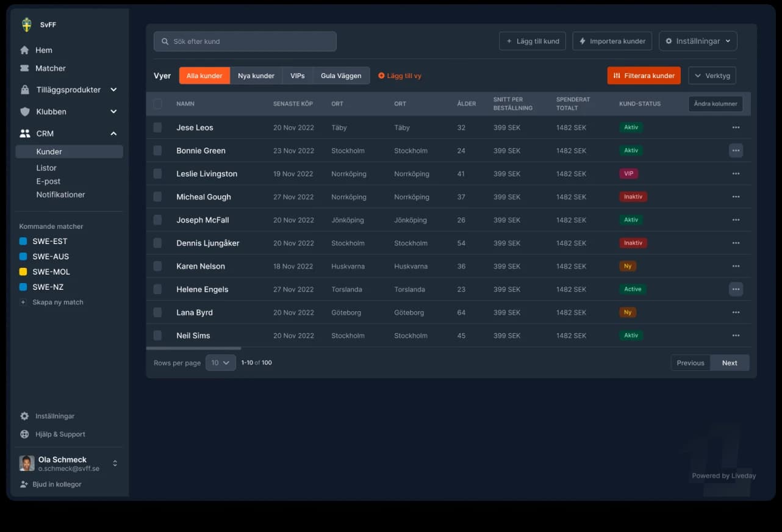The image size is (782, 532).
Task: Click the Sök efter kund search field
Action: [x=245, y=41]
